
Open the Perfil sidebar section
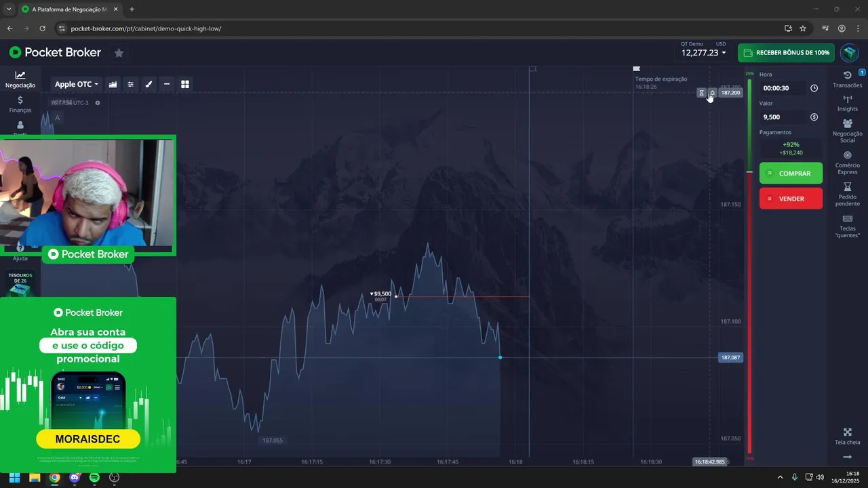tap(20, 127)
